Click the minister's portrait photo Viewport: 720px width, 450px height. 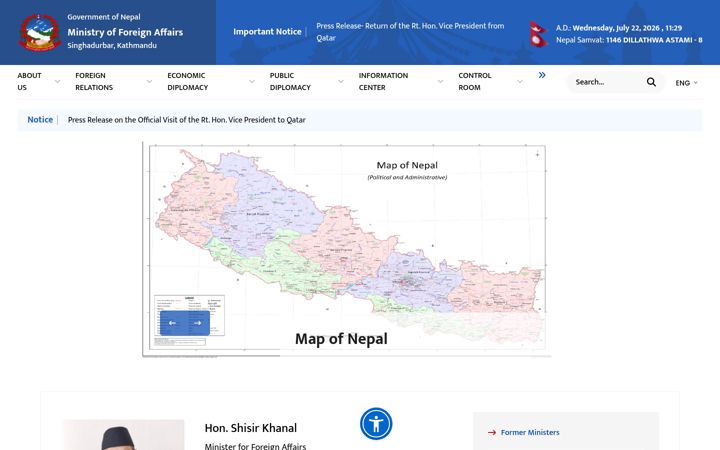coord(123,434)
